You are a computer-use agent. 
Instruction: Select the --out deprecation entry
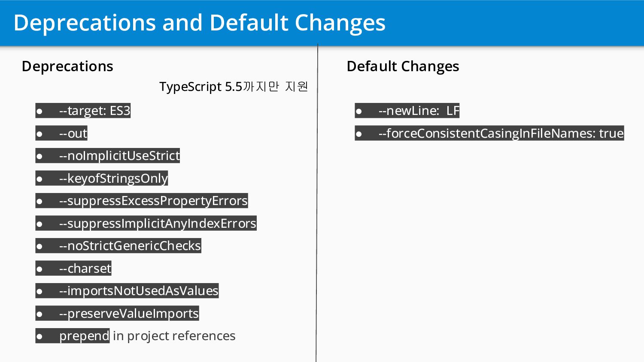click(61, 133)
